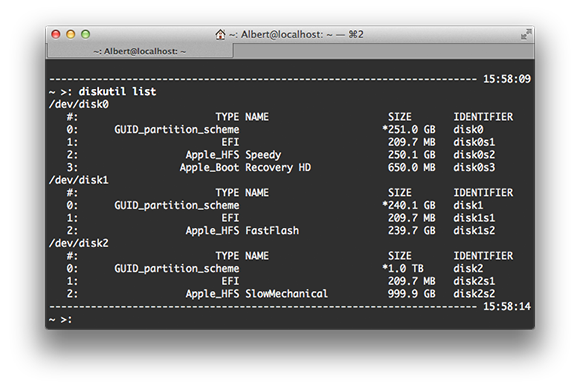Click the disk2s2 identifier
The image size is (580, 388).
coord(474,294)
